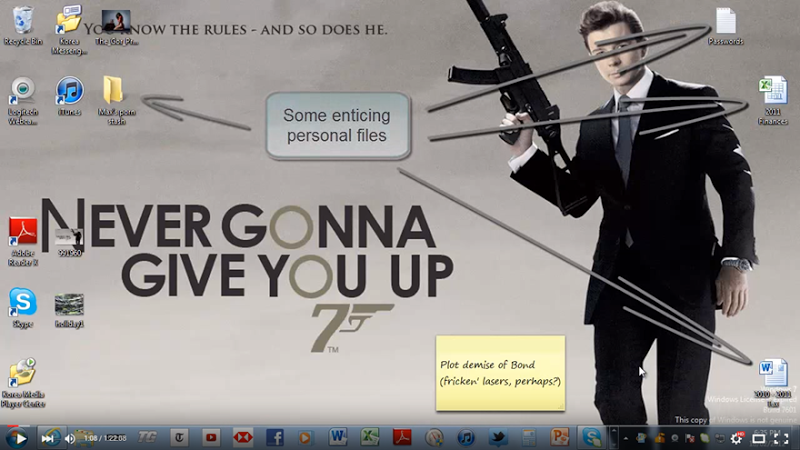800x450 pixels.
Task: Open the Korea Media Player Centre shortcut
Action: point(23,383)
